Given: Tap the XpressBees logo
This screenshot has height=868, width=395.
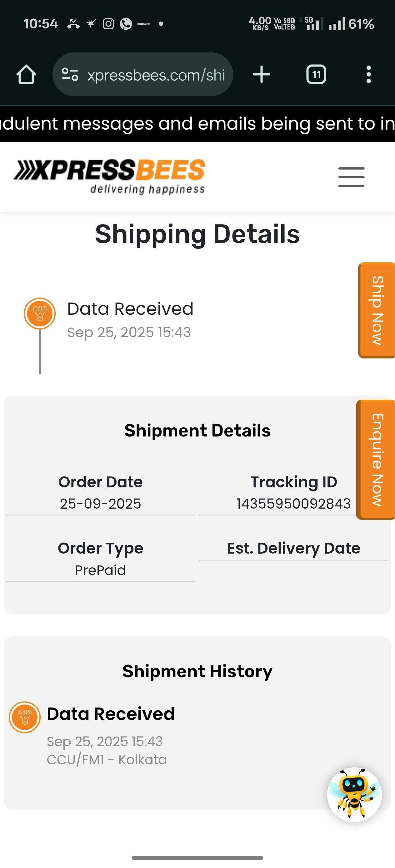Looking at the screenshot, I should coord(109,176).
